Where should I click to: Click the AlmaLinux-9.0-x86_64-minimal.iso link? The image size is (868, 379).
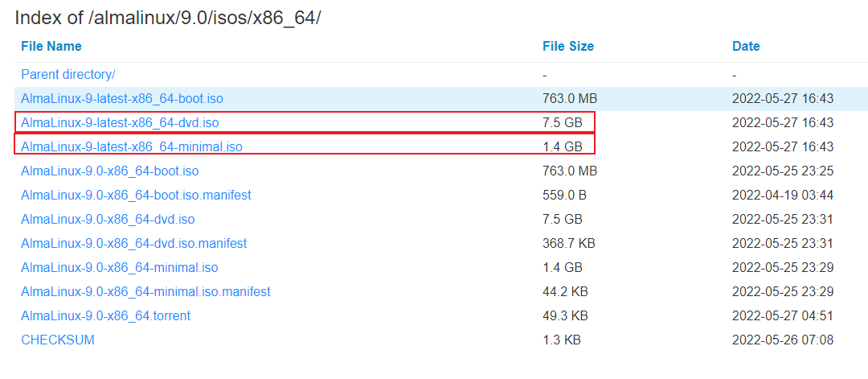(x=120, y=267)
